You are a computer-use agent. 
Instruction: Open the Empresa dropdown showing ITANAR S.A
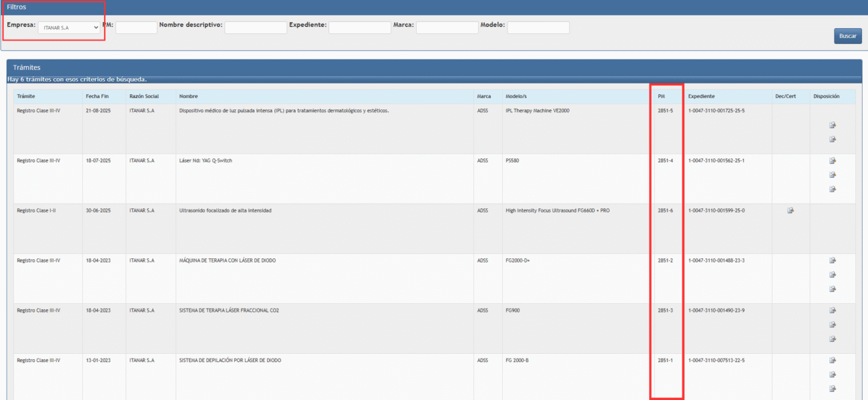tap(69, 27)
